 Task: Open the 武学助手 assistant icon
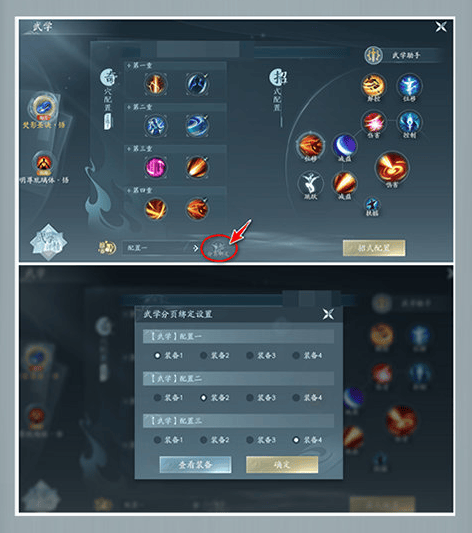tap(373, 55)
